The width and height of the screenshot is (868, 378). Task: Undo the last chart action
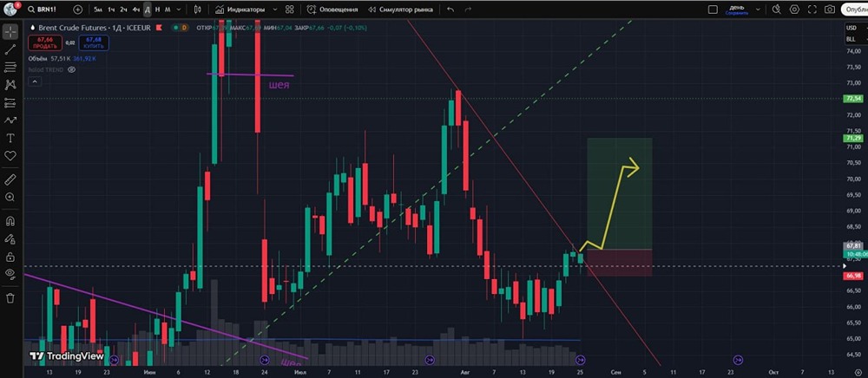click(x=450, y=10)
